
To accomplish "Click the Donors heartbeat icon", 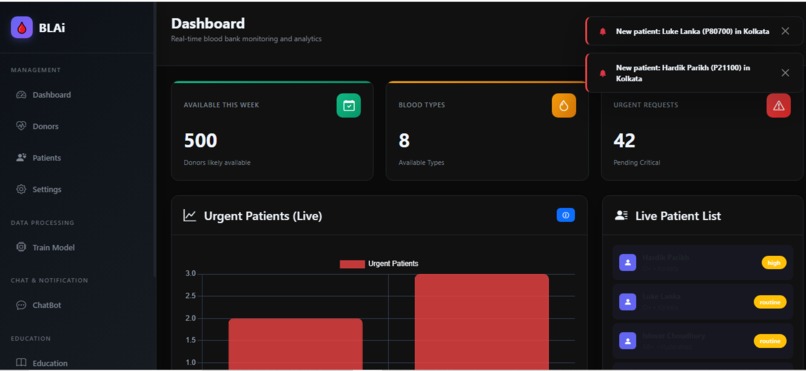I will click(21, 126).
